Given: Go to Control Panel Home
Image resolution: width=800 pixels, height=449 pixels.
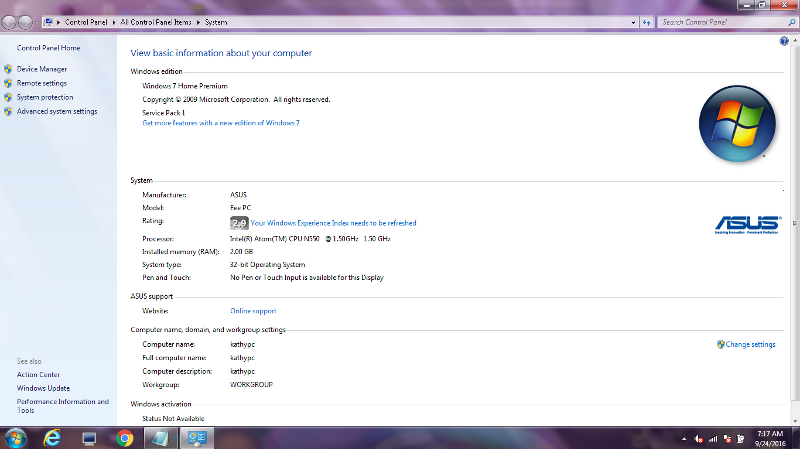Looking at the screenshot, I should tap(48, 48).
